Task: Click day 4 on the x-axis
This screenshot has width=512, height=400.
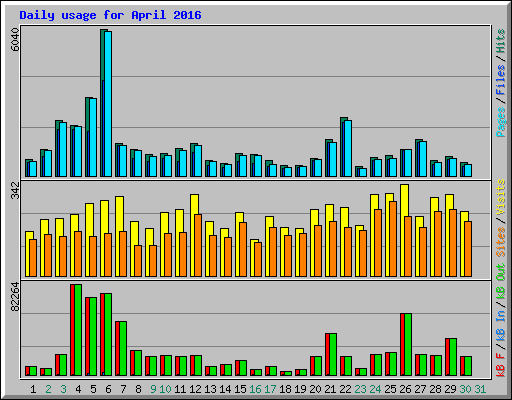Action: (x=78, y=389)
